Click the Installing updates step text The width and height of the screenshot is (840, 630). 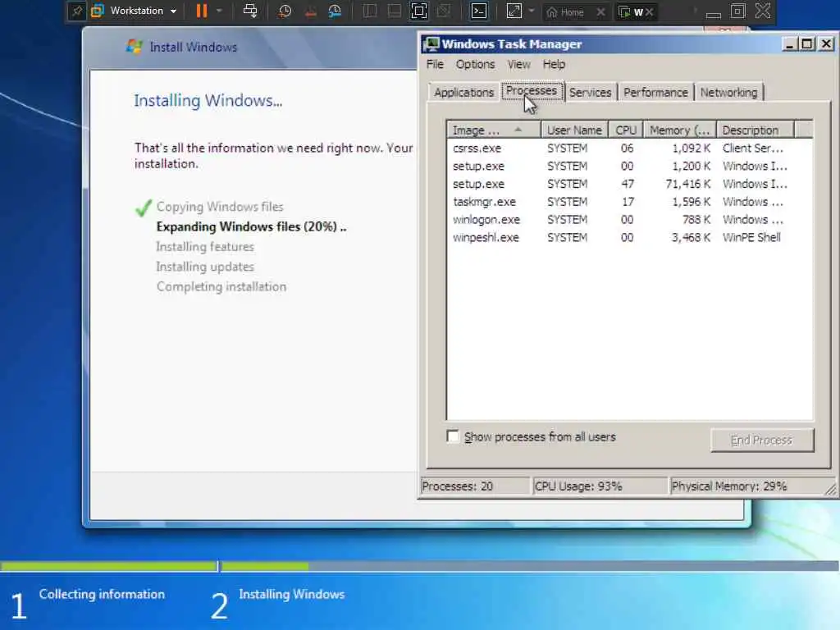(x=205, y=267)
